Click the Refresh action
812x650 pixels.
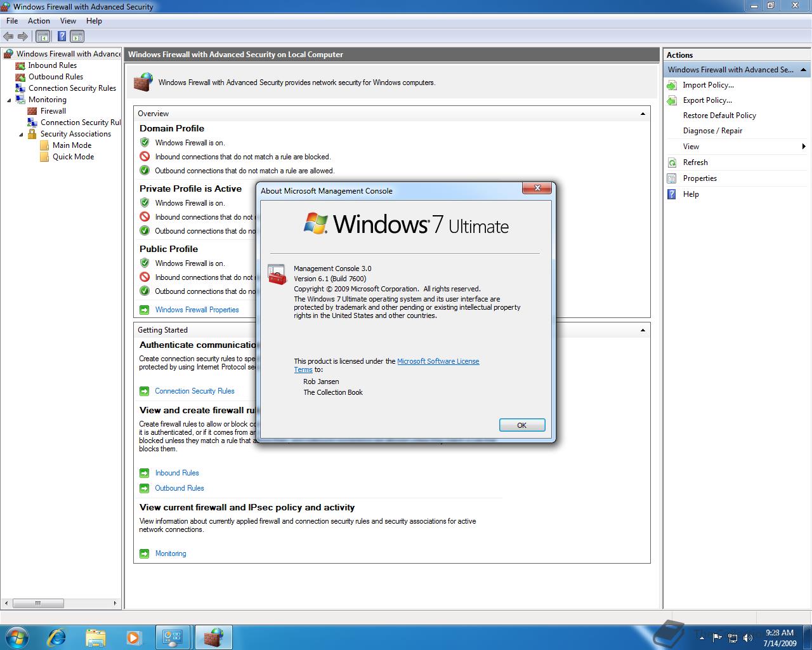695,162
